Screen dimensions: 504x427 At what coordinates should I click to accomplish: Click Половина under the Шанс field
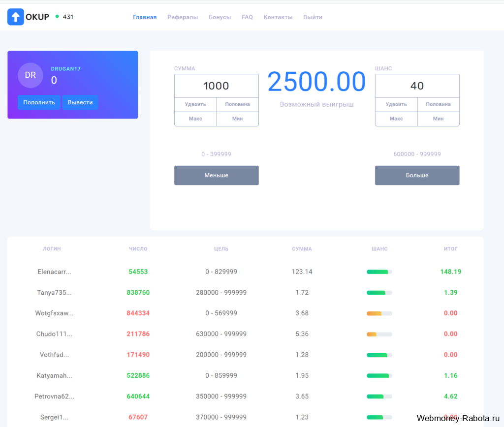tap(439, 104)
